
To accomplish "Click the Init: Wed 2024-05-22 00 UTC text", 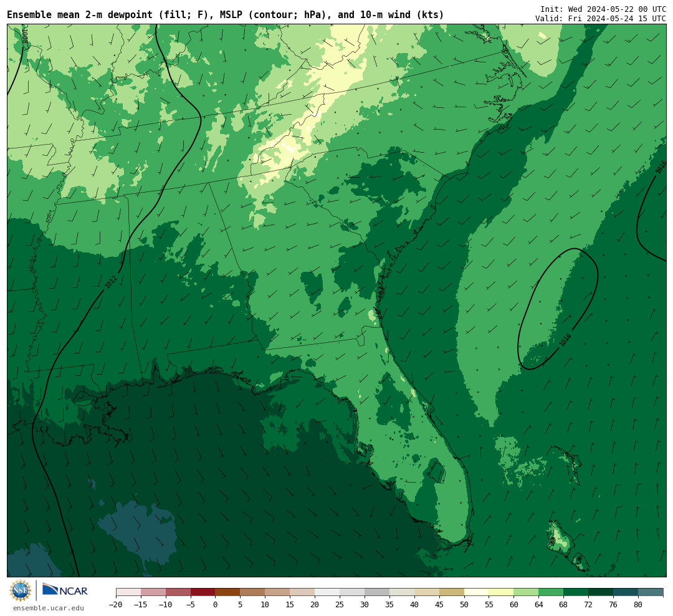I will click(x=603, y=9).
